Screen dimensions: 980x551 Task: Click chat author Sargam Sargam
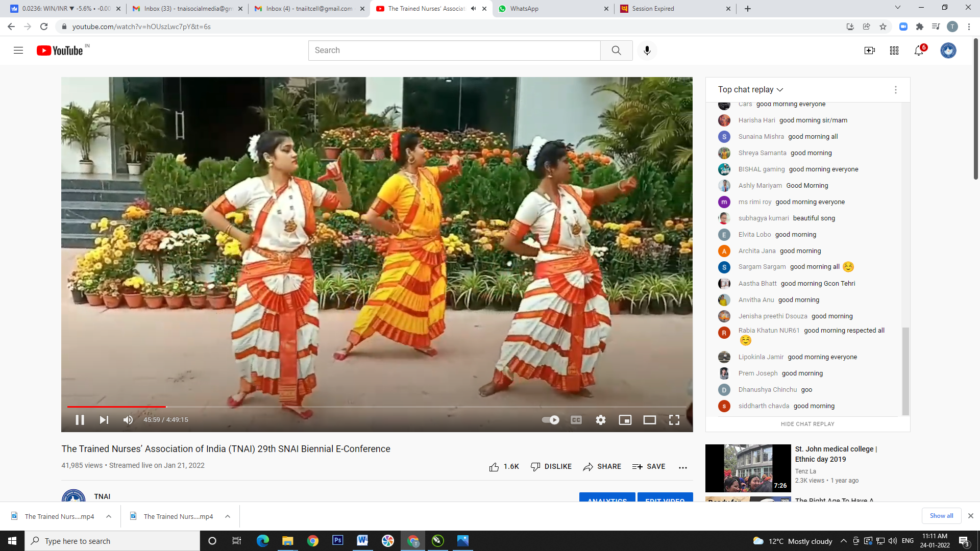762,267
